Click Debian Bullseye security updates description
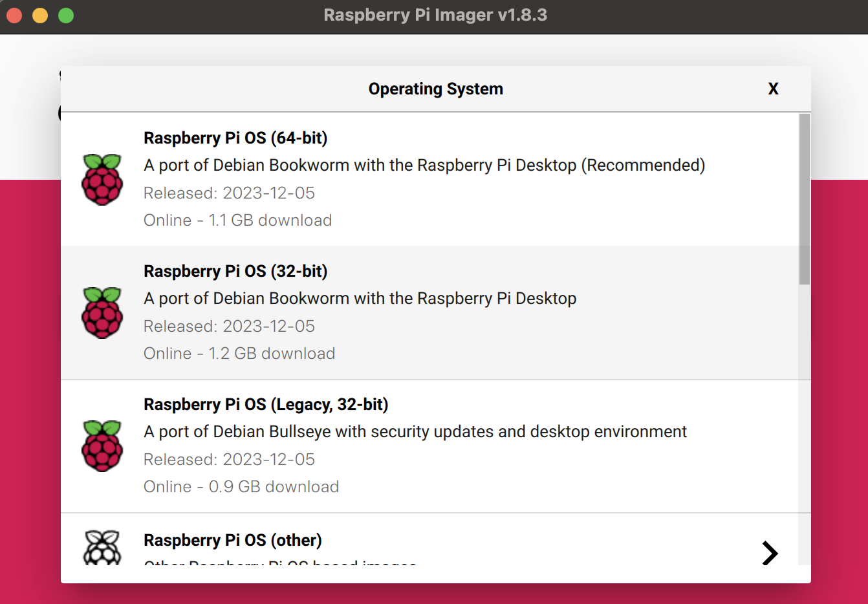The width and height of the screenshot is (868, 604). tap(415, 432)
